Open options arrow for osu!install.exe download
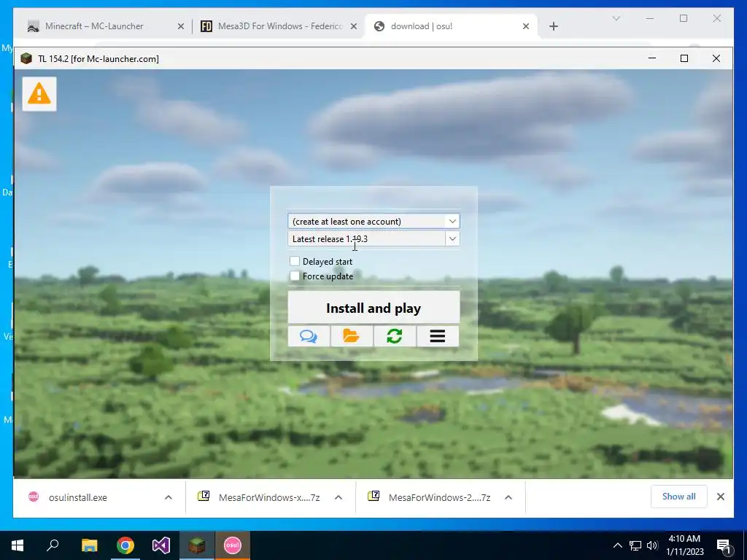The width and height of the screenshot is (747, 560). [x=169, y=497]
